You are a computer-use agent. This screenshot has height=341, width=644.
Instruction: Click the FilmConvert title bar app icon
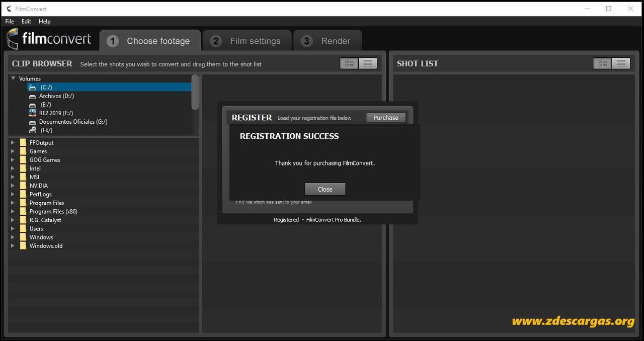click(9, 9)
